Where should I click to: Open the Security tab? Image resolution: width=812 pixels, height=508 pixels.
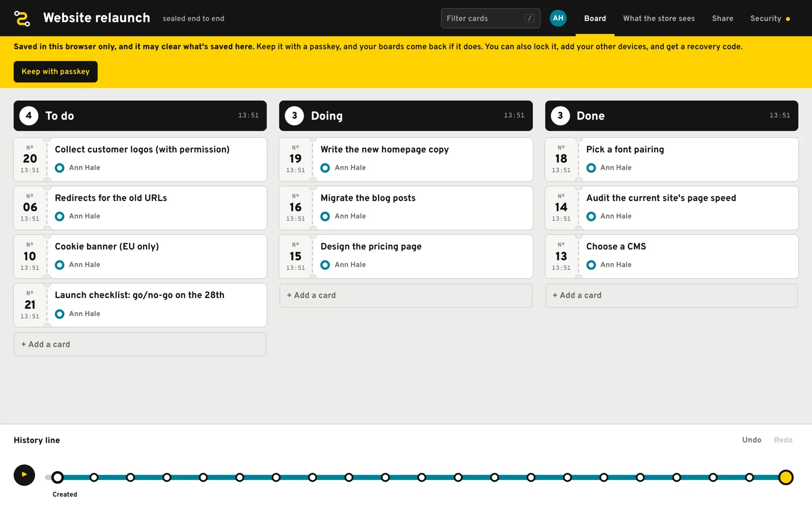tap(770, 18)
